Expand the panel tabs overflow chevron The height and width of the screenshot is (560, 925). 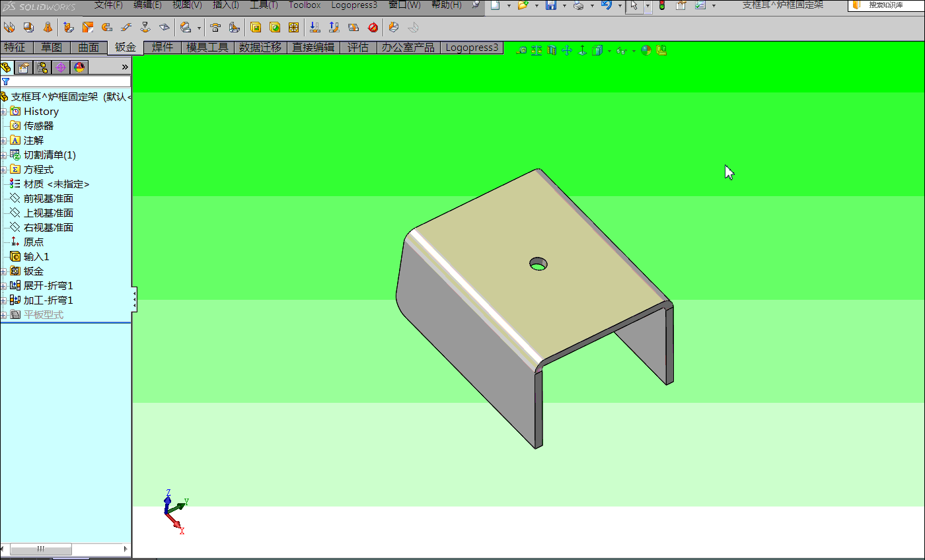(125, 67)
